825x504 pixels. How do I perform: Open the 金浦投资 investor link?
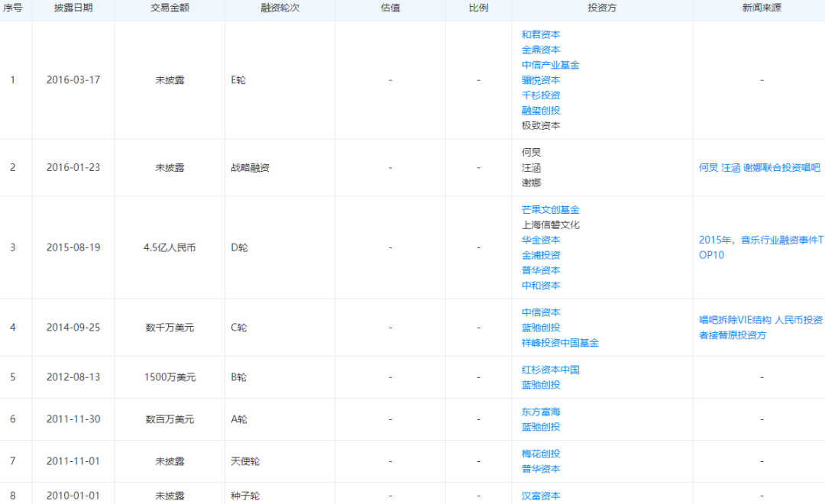click(540, 256)
